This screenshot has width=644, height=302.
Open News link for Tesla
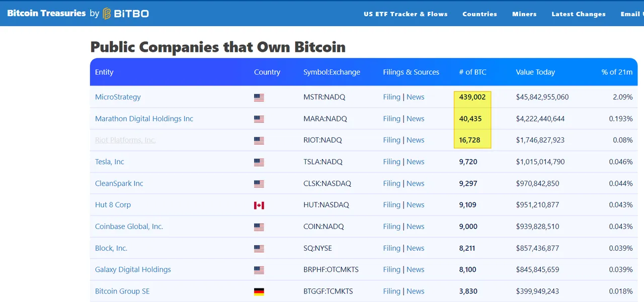415,162
